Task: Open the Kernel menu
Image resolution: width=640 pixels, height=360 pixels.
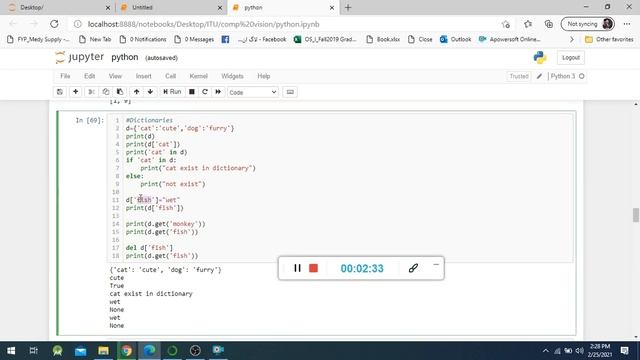Action: click(199, 76)
